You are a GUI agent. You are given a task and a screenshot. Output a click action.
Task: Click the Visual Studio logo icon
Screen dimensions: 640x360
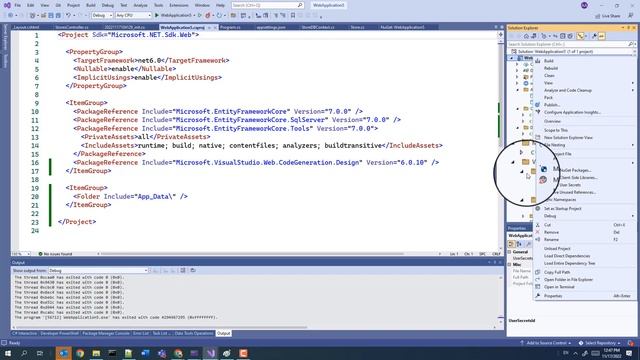pos(7,5)
